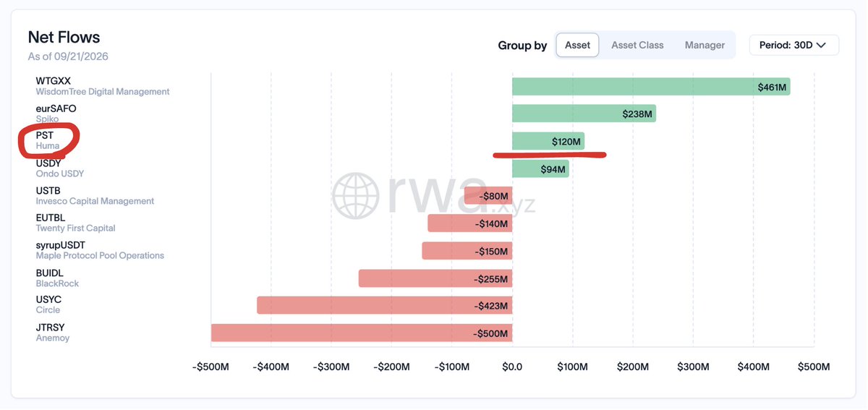Click the $100M axis label
Image resolution: width=868 pixels, height=410 pixels.
pos(573,367)
